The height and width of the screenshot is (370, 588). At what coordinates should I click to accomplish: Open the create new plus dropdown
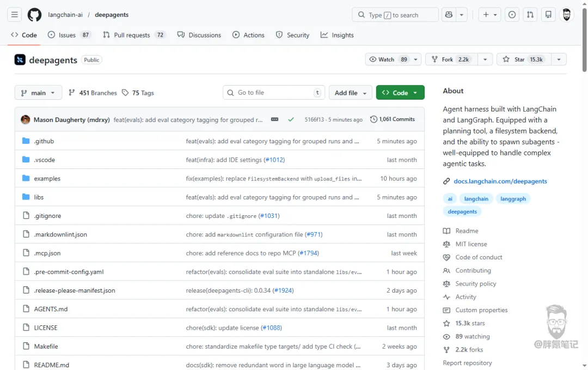tap(489, 15)
